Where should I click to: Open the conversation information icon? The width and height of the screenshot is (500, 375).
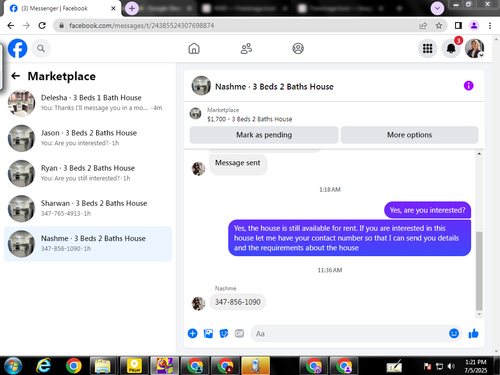pyautogui.click(x=468, y=86)
